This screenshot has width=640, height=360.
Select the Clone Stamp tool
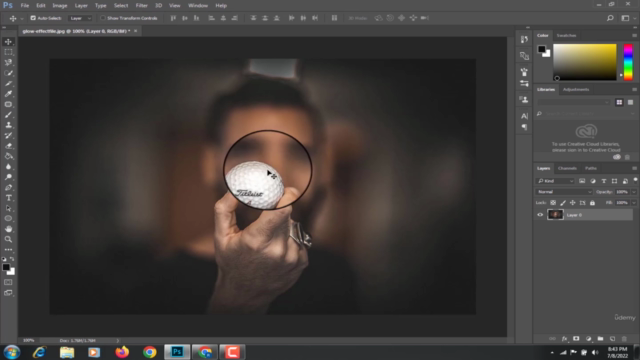tap(8, 125)
